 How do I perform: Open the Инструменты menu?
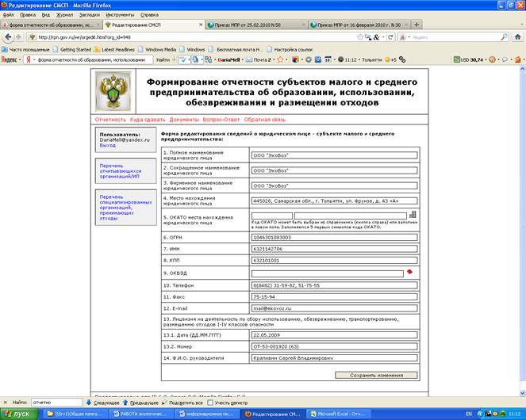click(120, 15)
